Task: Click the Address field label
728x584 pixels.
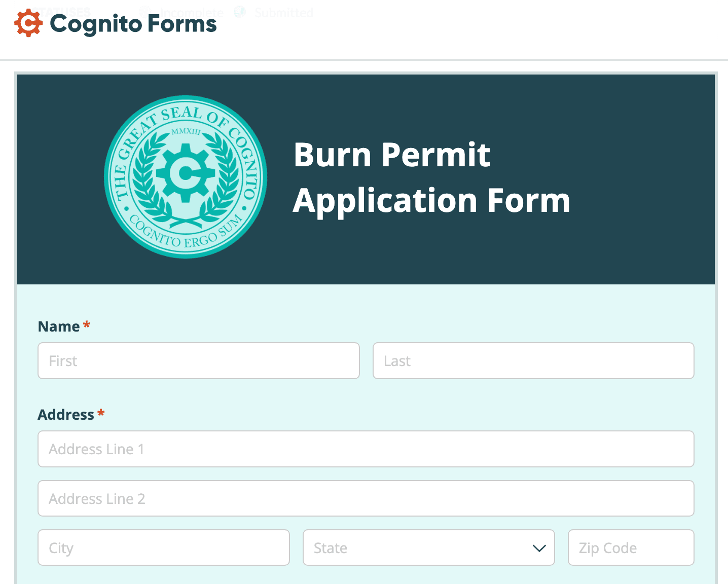Action: click(66, 415)
